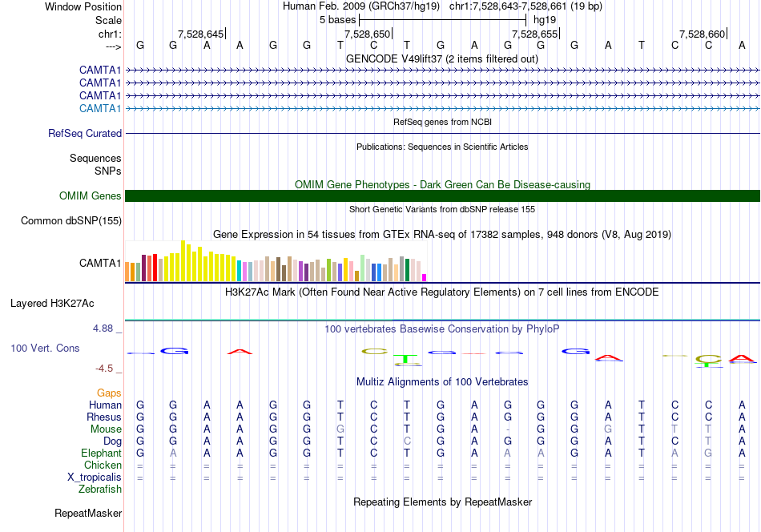The image size is (761, 532).
Task: Open the 100 Vert. Cons track label
Action: coord(45,348)
